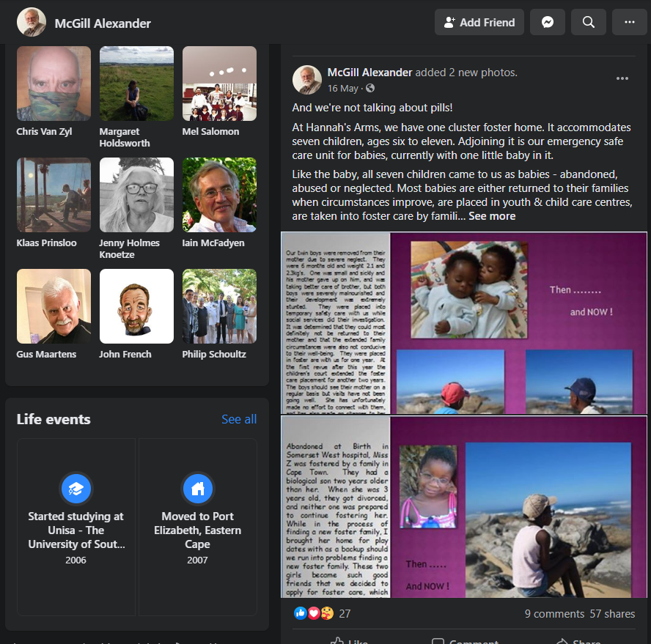
Task: Open McGill Alexander's avatar on the post
Action: 307,80
